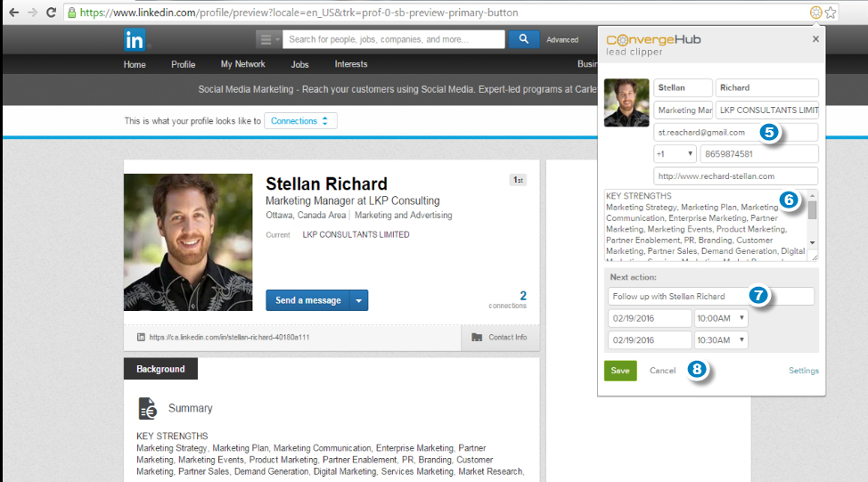Open the 10:30AM end time dropdown
Image resolution: width=868 pixels, height=482 pixels.
(721, 339)
